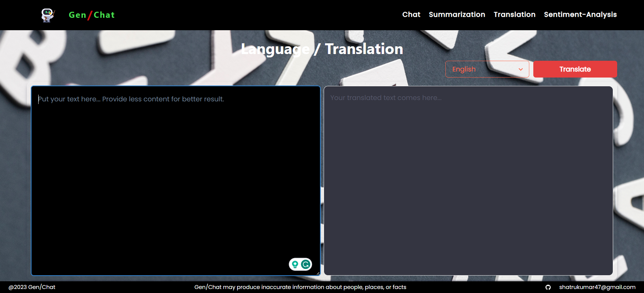Screen dimensions: 644x293
Task: Click the GitHub icon in the footer
Action: (548, 287)
